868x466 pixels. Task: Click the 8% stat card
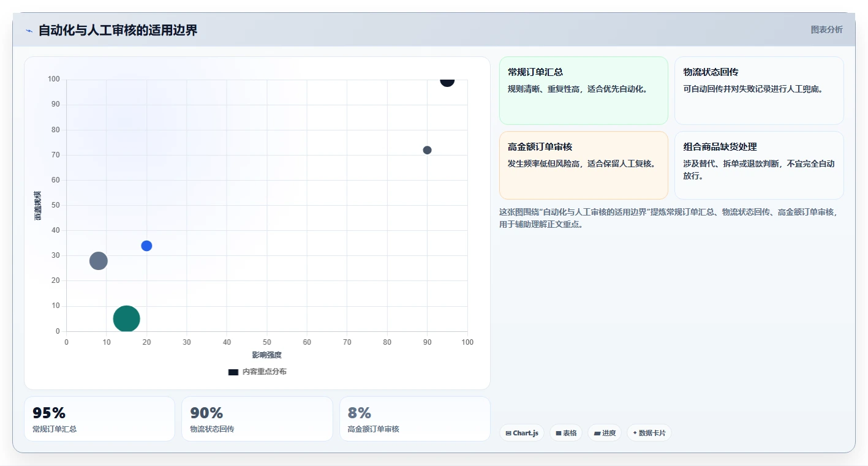(x=415, y=419)
